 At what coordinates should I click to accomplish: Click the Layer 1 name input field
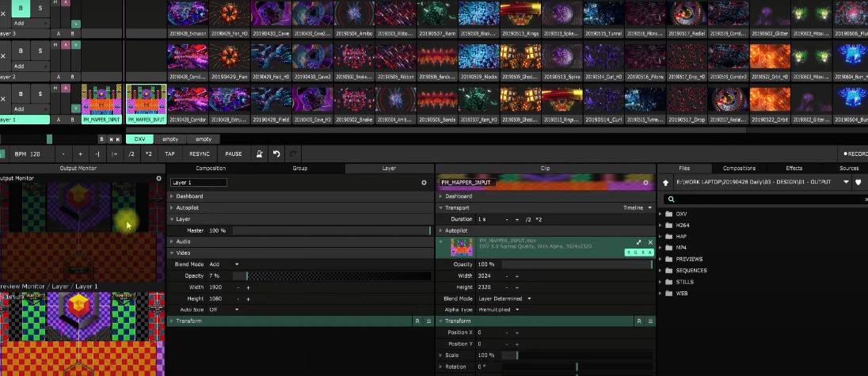click(x=199, y=183)
